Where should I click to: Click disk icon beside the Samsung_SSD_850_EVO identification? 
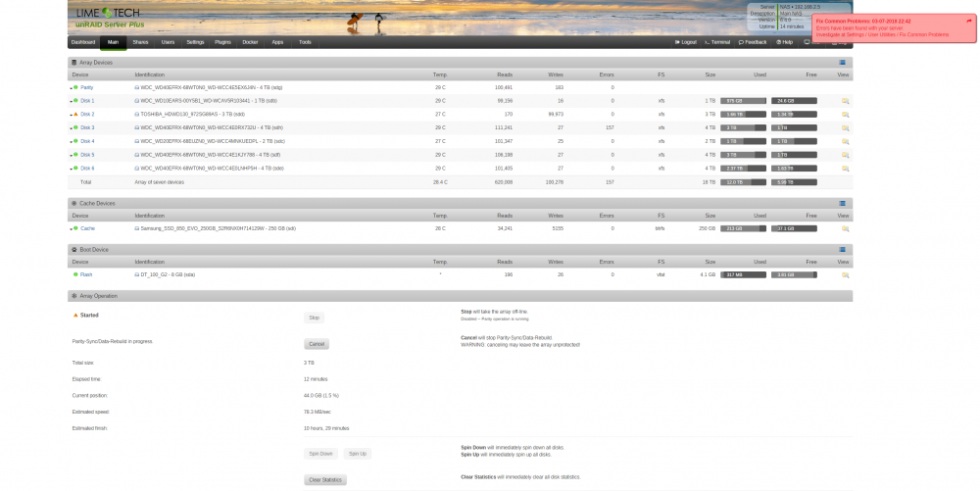(x=137, y=228)
